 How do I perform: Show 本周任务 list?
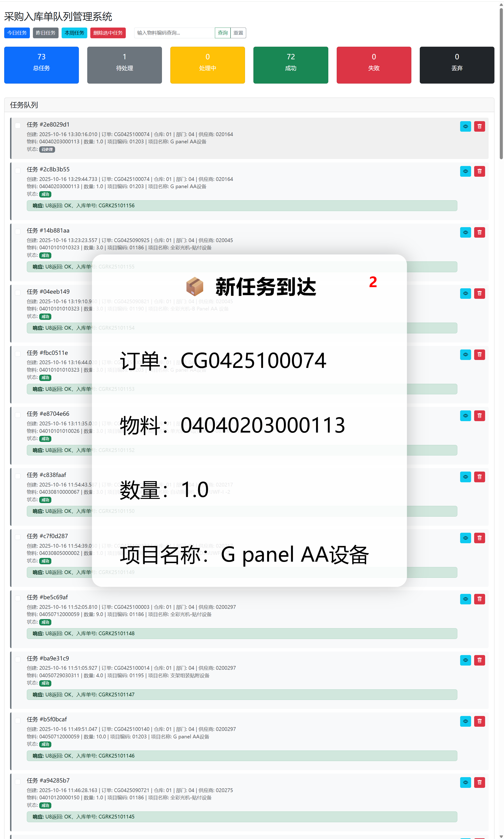pos(74,33)
